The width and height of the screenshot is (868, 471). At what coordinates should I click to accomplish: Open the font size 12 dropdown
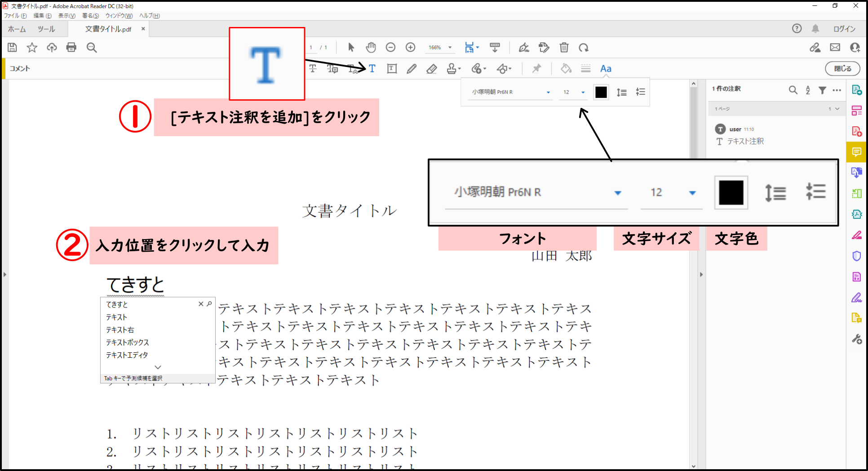coord(583,93)
